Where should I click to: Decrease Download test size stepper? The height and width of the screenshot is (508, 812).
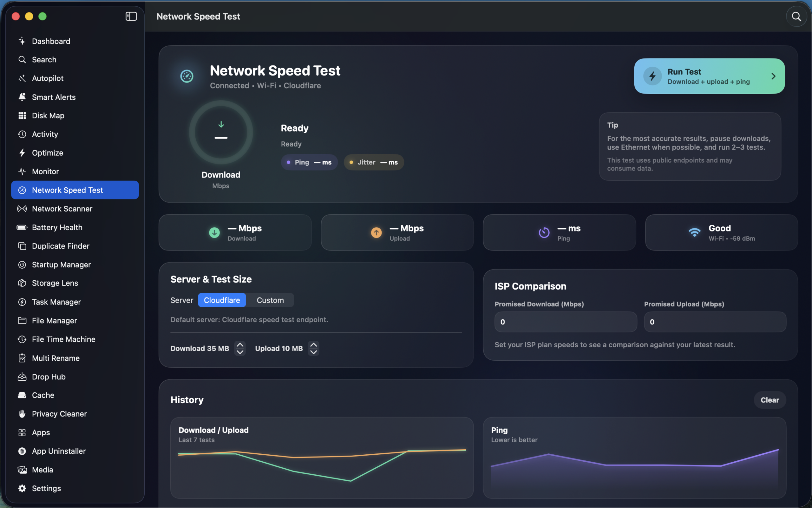pyautogui.click(x=240, y=352)
